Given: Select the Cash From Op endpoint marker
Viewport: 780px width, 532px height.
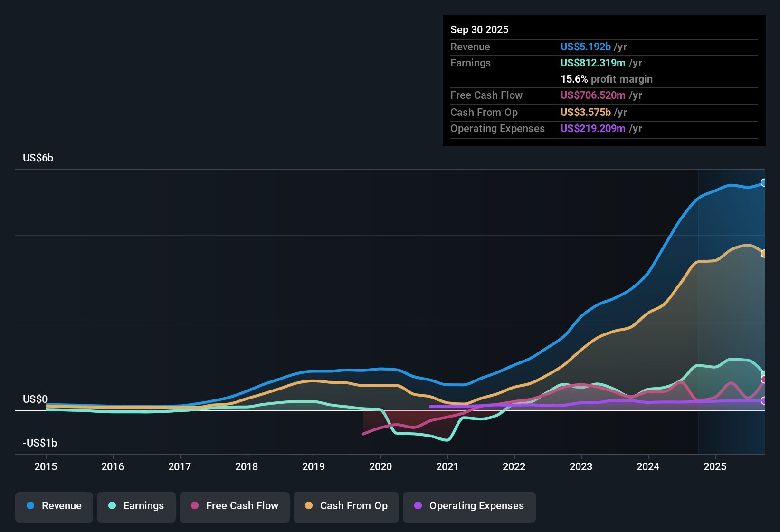Looking at the screenshot, I should click(764, 254).
